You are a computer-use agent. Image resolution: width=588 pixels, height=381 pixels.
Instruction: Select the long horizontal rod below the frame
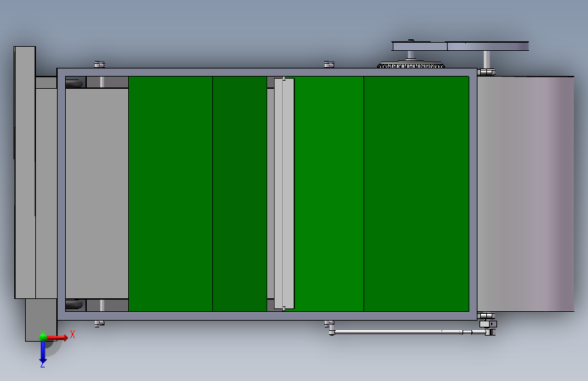click(x=409, y=332)
